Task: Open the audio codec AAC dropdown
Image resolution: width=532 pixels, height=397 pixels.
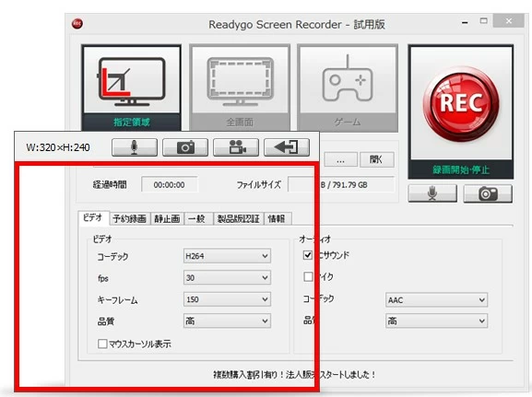Action: 436,300
